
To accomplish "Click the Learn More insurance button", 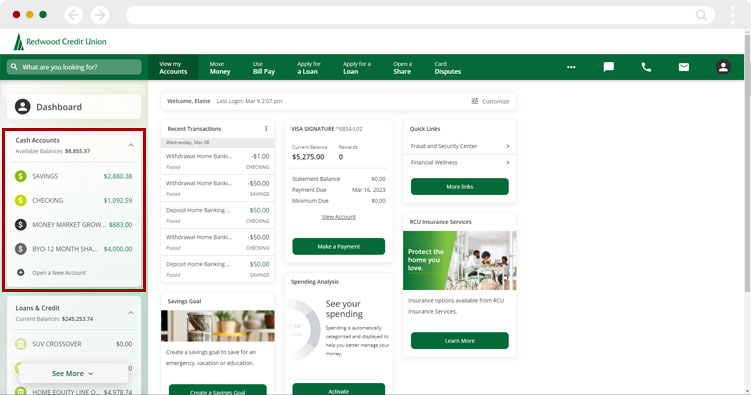I will coord(460,341).
